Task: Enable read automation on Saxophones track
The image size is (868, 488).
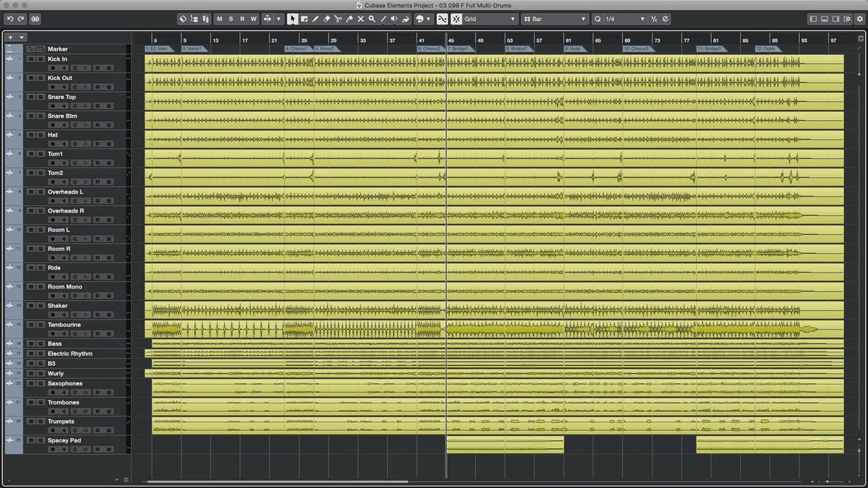Action: (98, 393)
